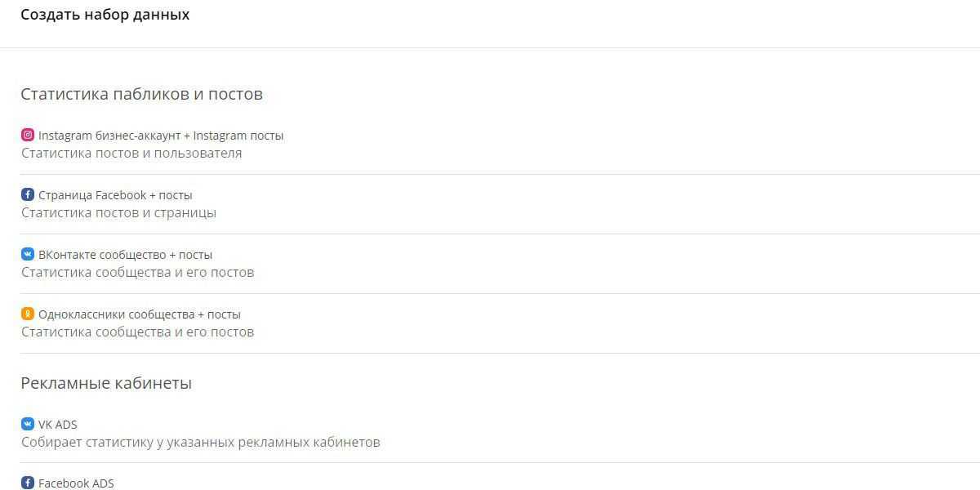This screenshot has width=980, height=490.
Task: Click the Facebook ADS icon
Action: tap(28, 483)
